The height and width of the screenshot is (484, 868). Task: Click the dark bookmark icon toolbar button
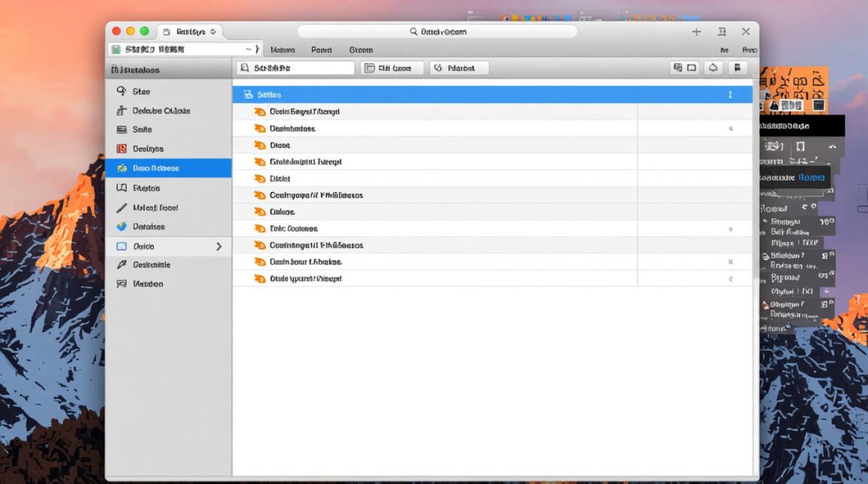(737, 68)
